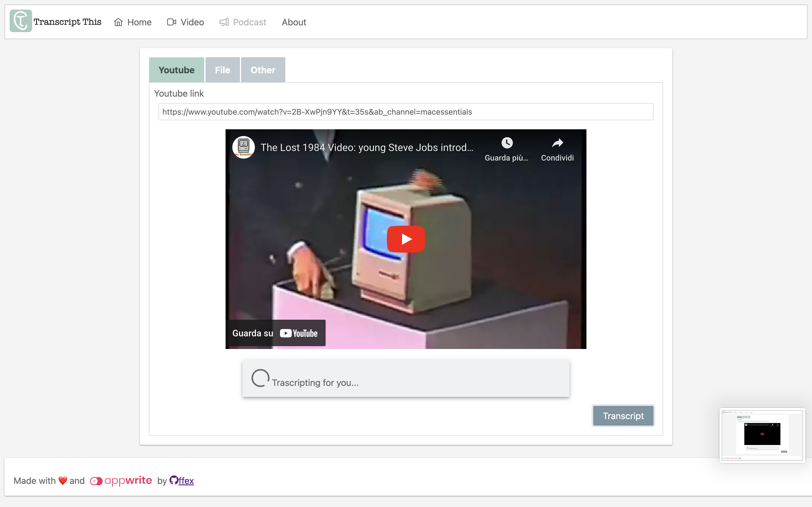
Task: Click the Watch Later clock icon
Action: point(507,143)
